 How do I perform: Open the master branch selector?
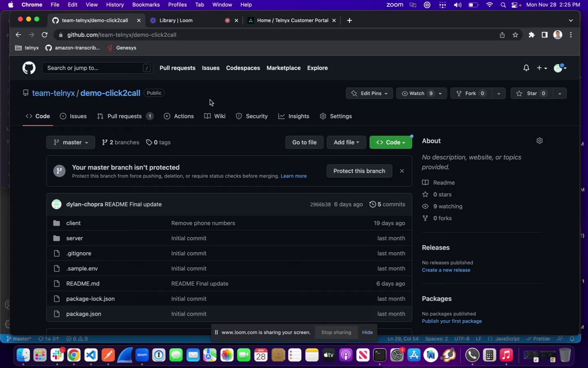71,142
